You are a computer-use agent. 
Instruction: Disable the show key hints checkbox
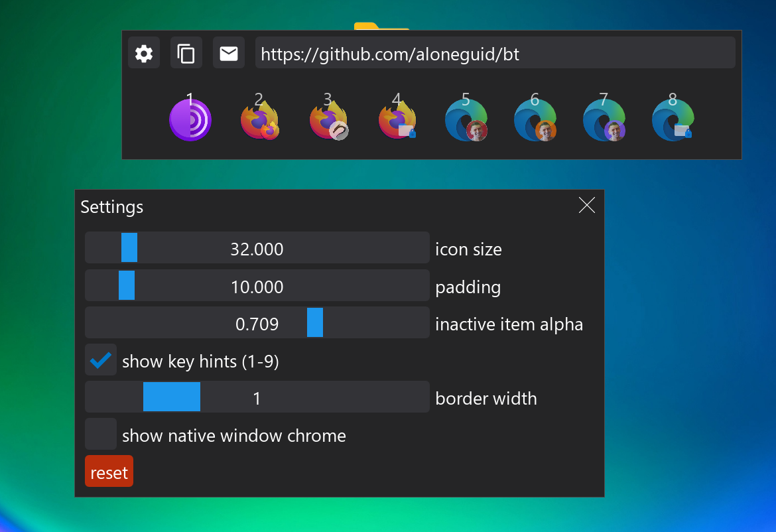click(101, 360)
